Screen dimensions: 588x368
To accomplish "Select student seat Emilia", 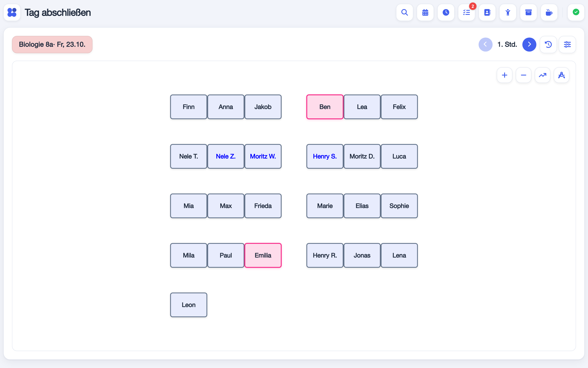I will 263,255.
